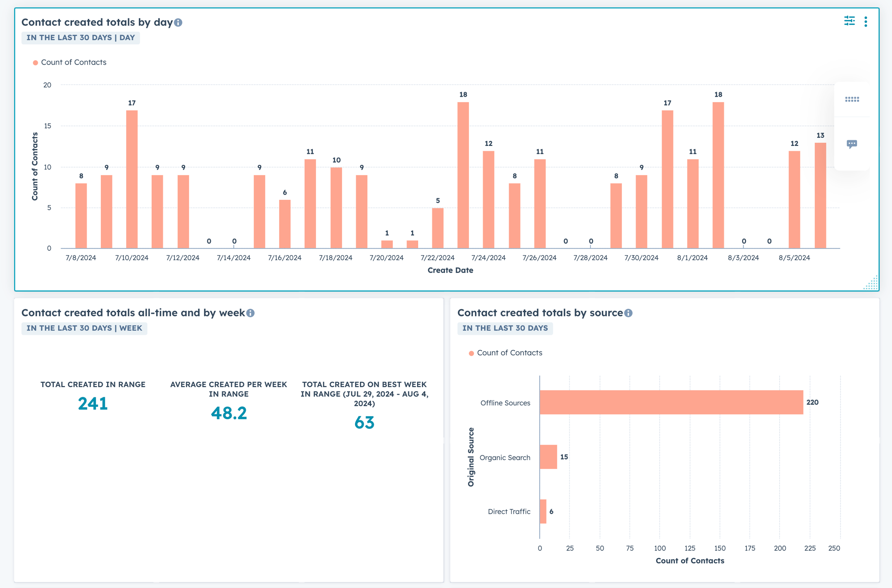Click the 241 total created in range value
This screenshot has width=892, height=588.
click(x=93, y=404)
